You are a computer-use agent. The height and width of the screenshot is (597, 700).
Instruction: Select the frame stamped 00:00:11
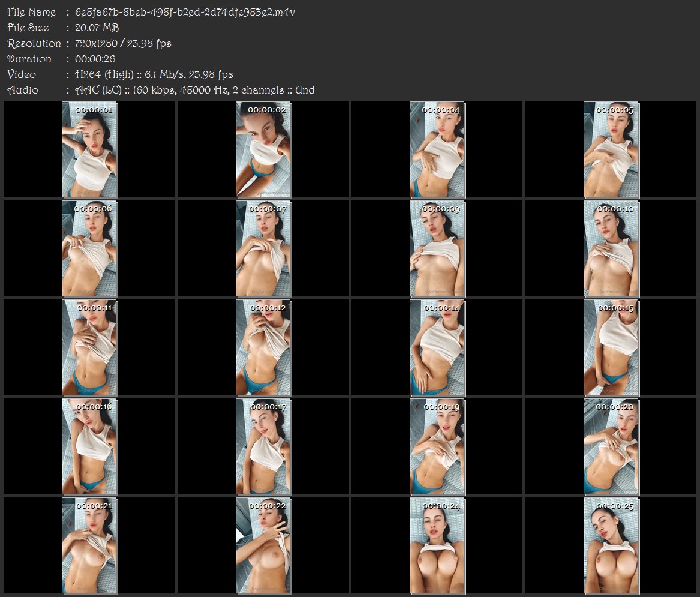89,348
